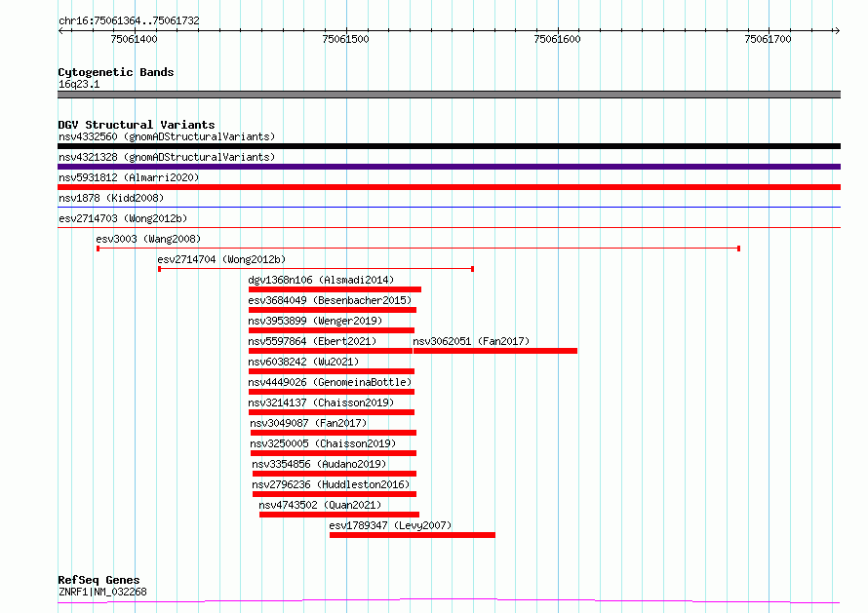The image size is (868, 613).
Task: Click the purple nsv4321328 variant bar
Action: (x=449, y=167)
